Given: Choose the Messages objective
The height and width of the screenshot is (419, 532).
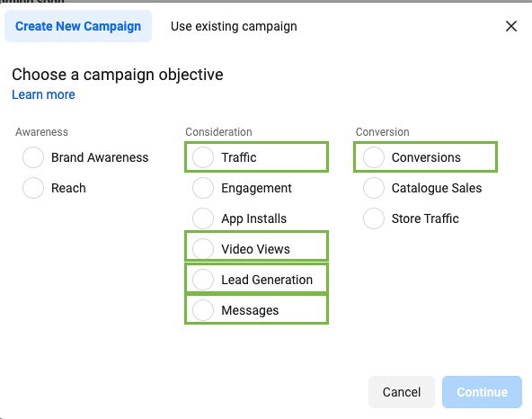Looking at the screenshot, I should point(203,310).
